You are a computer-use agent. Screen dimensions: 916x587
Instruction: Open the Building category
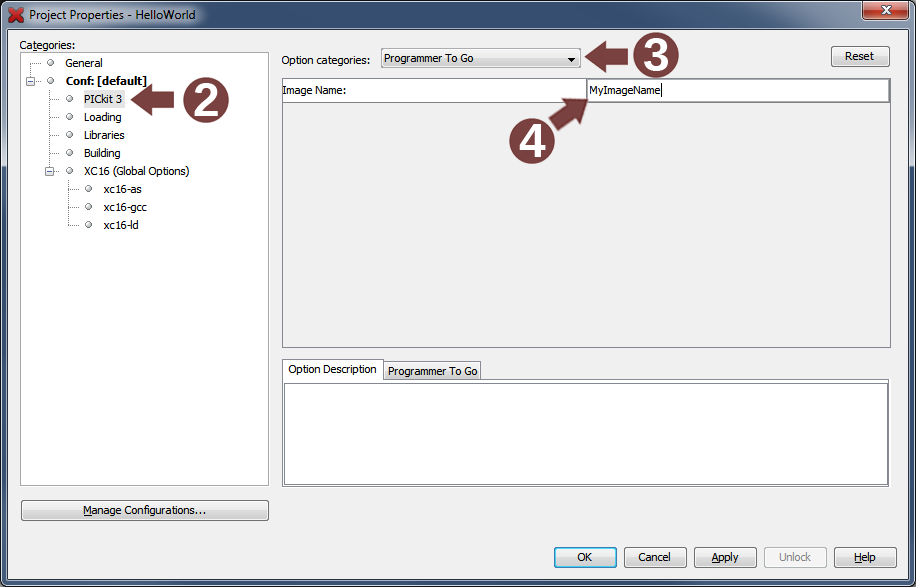(102, 153)
